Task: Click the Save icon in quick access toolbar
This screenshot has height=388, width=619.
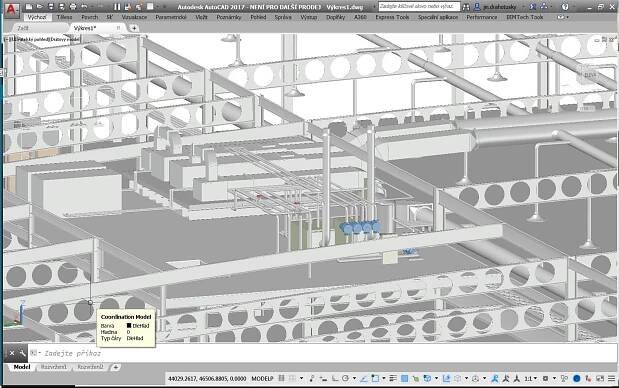Action: pos(51,7)
